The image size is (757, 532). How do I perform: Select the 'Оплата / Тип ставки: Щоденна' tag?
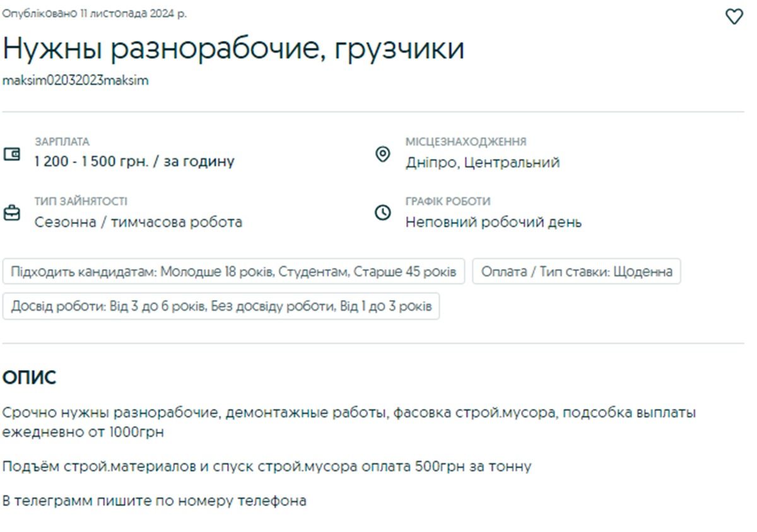(576, 272)
